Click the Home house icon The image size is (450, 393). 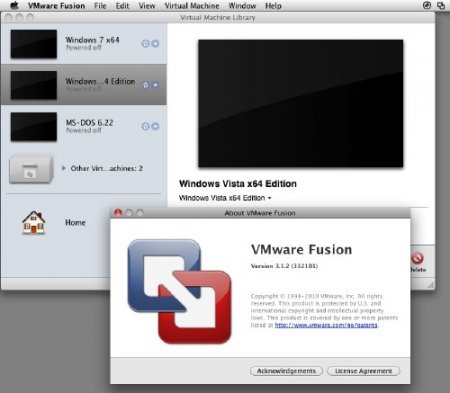pos(34,223)
